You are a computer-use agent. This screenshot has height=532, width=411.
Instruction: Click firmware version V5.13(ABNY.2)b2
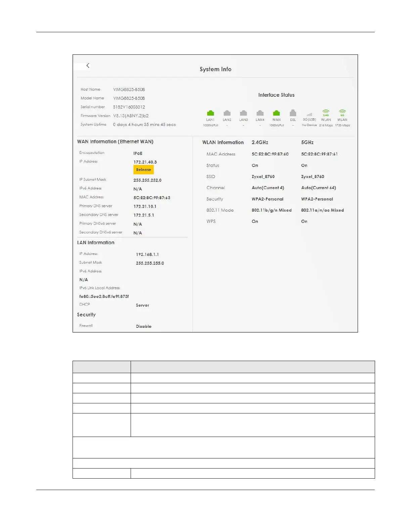tap(131, 116)
